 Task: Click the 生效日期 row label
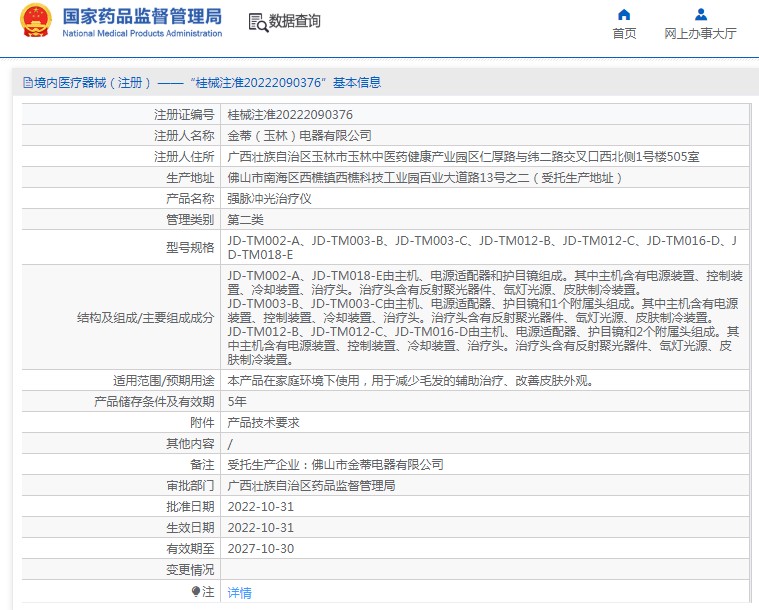[190, 528]
